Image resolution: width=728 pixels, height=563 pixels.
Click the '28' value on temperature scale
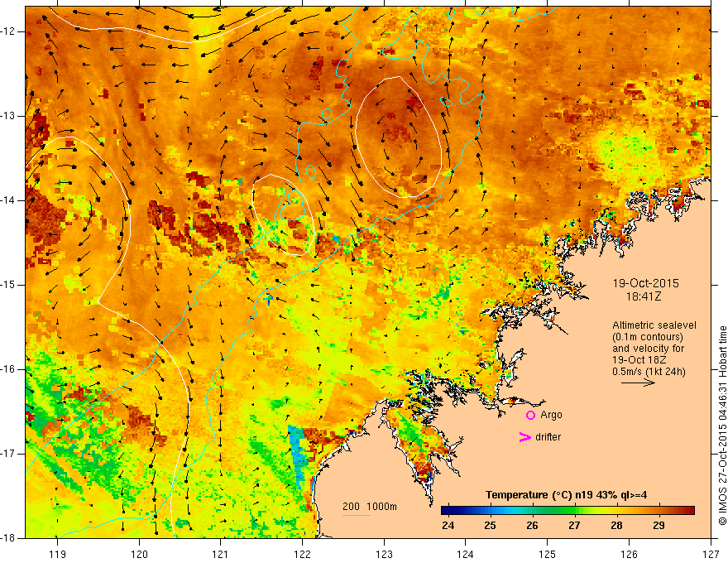point(616,526)
